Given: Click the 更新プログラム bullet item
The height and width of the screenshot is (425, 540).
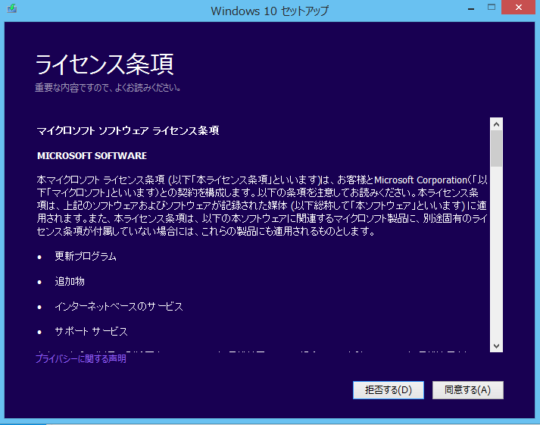Looking at the screenshot, I should (x=85, y=256).
